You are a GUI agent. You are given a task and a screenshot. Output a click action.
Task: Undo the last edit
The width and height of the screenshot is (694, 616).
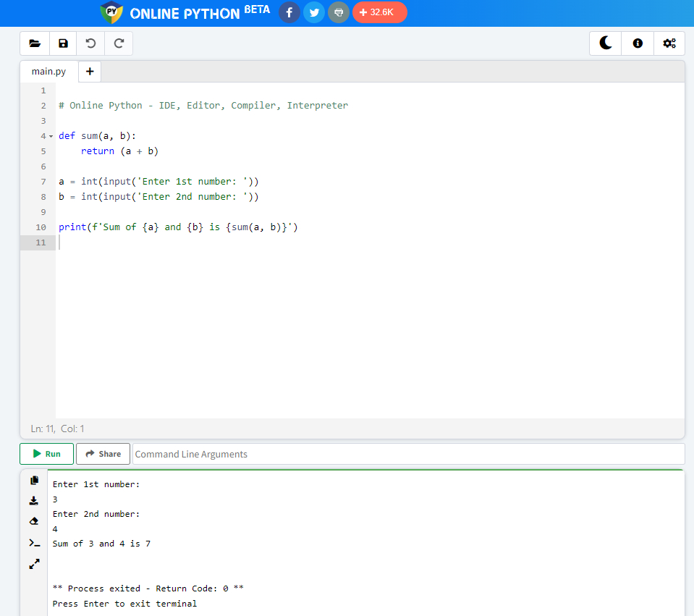pos(90,43)
